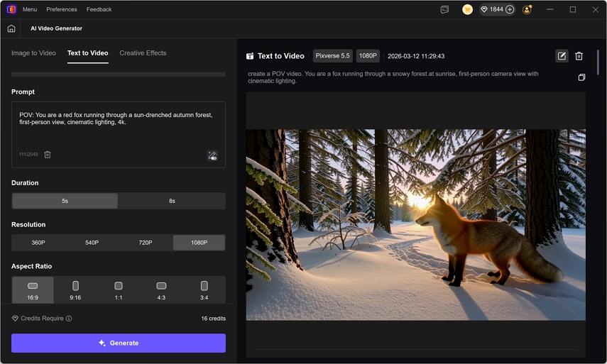
Task: Click the Pixverse 5.5 model tag
Action: point(332,56)
